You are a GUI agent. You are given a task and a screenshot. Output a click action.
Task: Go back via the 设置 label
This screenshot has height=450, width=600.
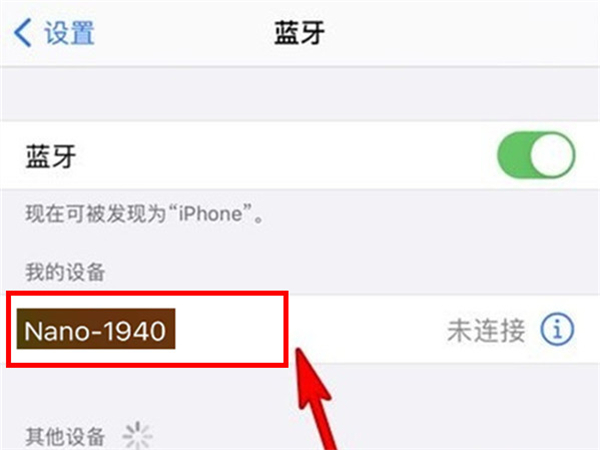(x=69, y=33)
